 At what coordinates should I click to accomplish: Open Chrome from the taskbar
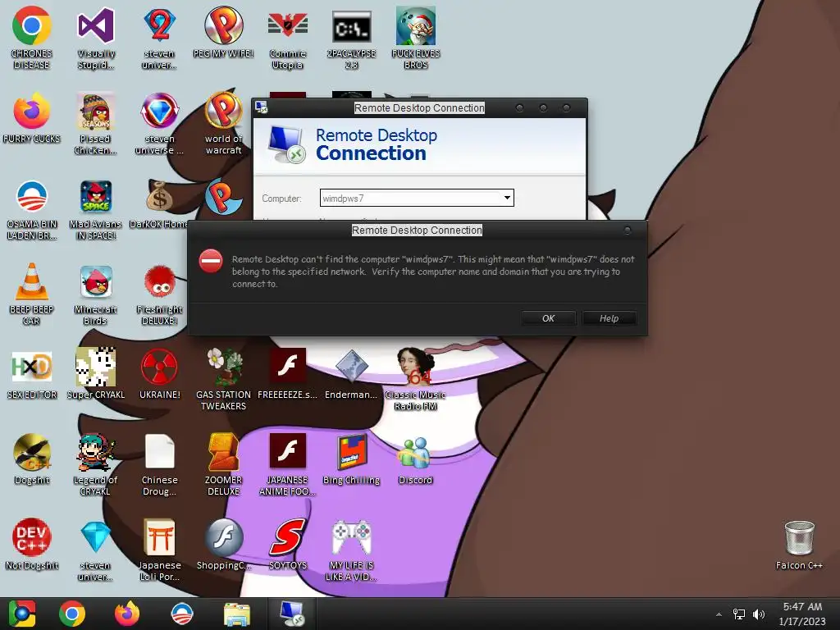(72, 614)
